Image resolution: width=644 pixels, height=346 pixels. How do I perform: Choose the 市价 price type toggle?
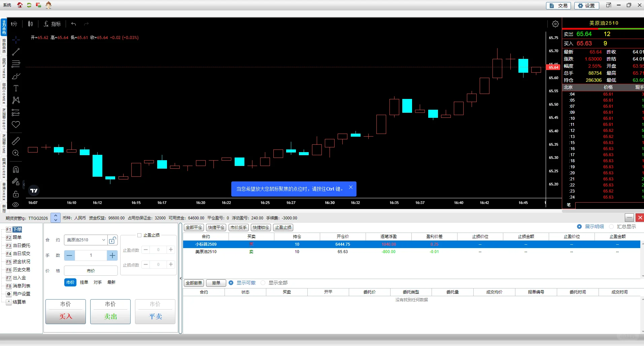coord(70,282)
